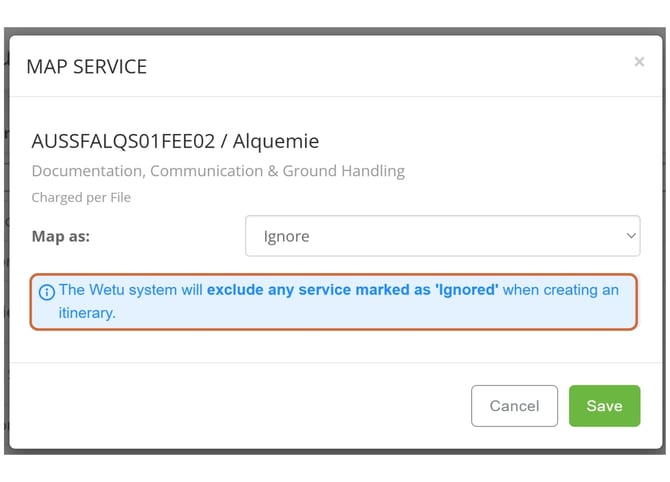This screenshot has height=482, width=670.
Task: Close the Map Service dialog with X
Action: tap(639, 62)
